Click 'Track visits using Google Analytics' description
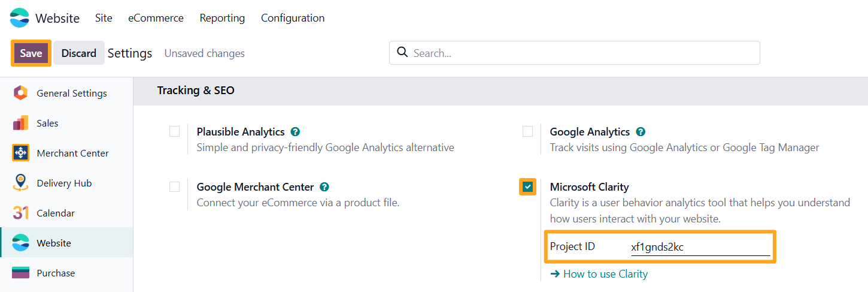The width and height of the screenshot is (868, 292). [684, 147]
